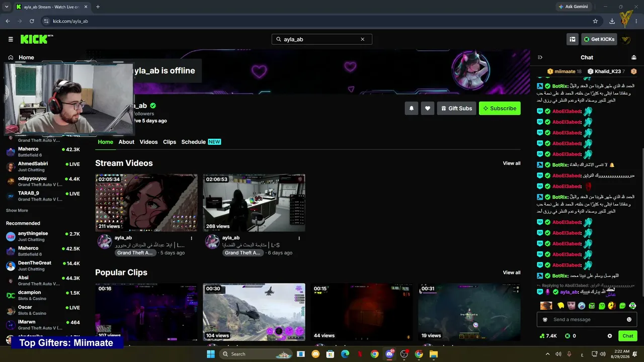This screenshot has height=362, width=644.
Task: Switch to the Videos tab
Action: (x=148, y=142)
